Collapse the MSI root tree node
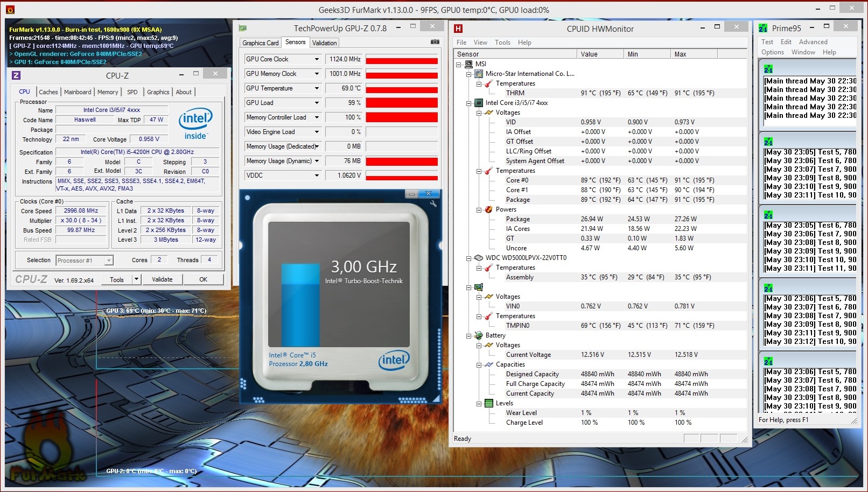868x492 pixels. 459,64
